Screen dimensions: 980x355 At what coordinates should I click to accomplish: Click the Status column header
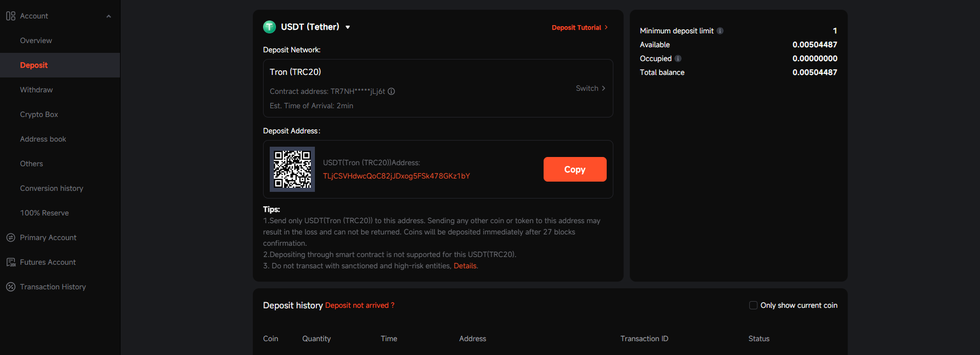pos(759,339)
